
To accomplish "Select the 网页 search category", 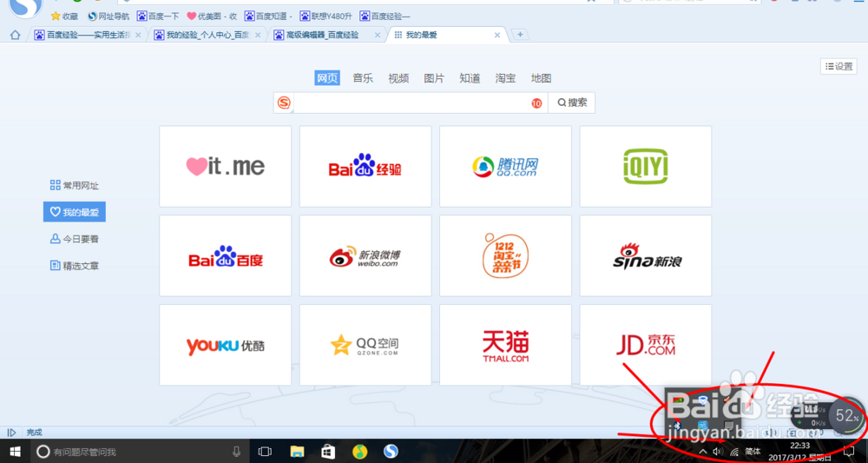I will pos(327,78).
